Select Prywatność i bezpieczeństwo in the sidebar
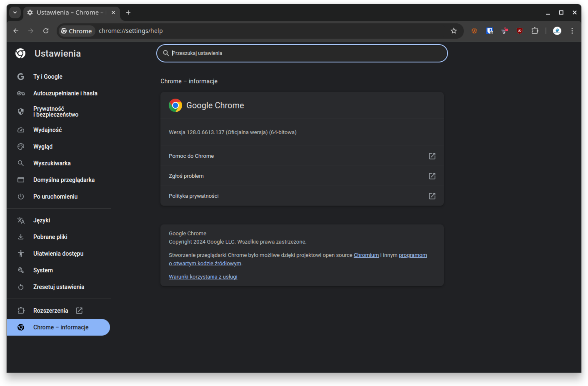 pyautogui.click(x=56, y=112)
